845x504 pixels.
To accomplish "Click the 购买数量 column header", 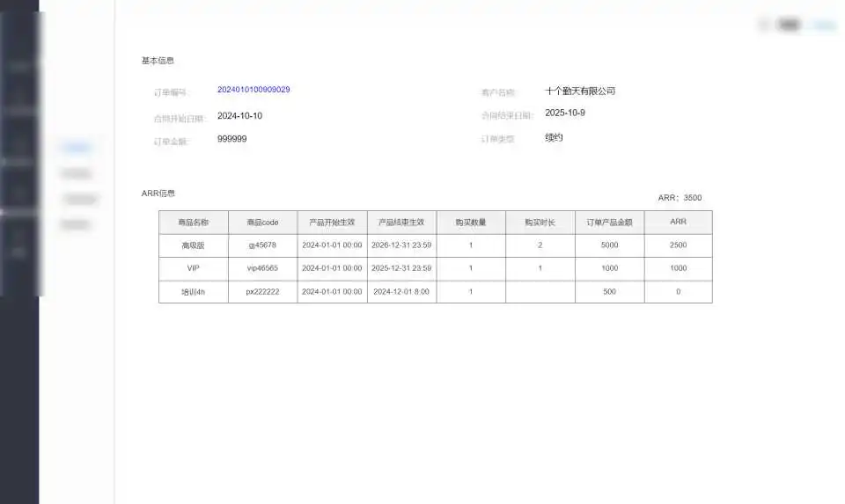I will (471, 223).
